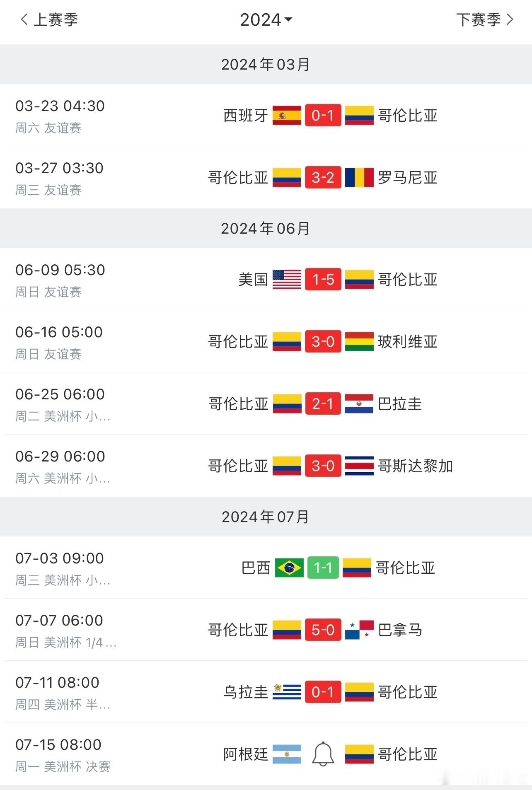Tap the United States flag icon
Viewport: 532px width, 790px height.
tap(287, 279)
